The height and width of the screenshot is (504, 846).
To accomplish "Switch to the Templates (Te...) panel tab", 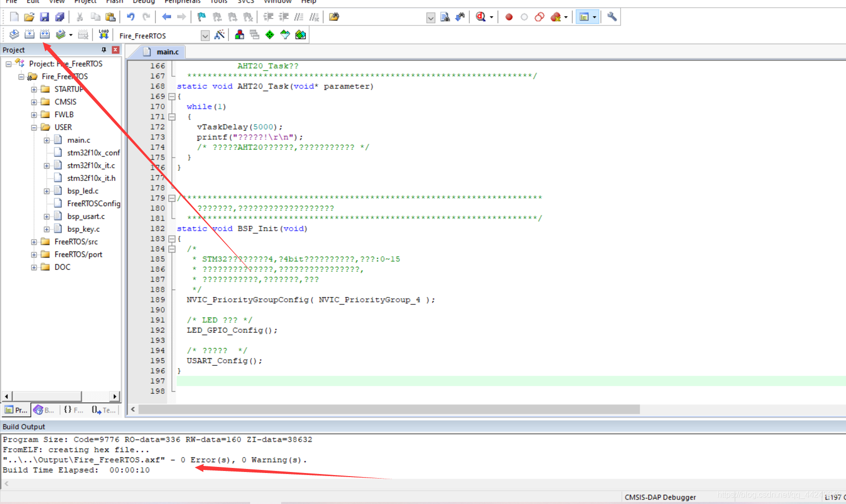I will 104,410.
